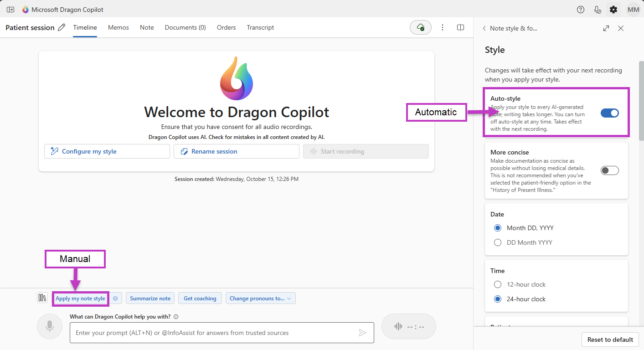Click the pencil icon beside Patient session

tap(62, 27)
